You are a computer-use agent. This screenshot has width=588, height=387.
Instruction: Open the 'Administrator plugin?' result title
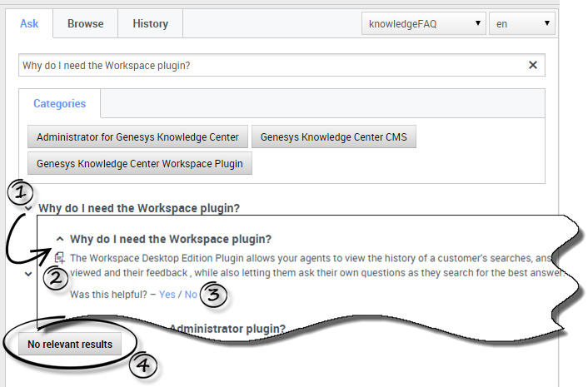227,329
